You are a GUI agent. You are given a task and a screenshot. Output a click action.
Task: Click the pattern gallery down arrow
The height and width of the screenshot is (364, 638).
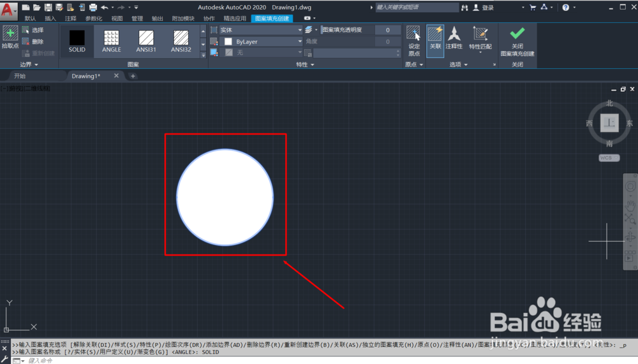point(203,44)
